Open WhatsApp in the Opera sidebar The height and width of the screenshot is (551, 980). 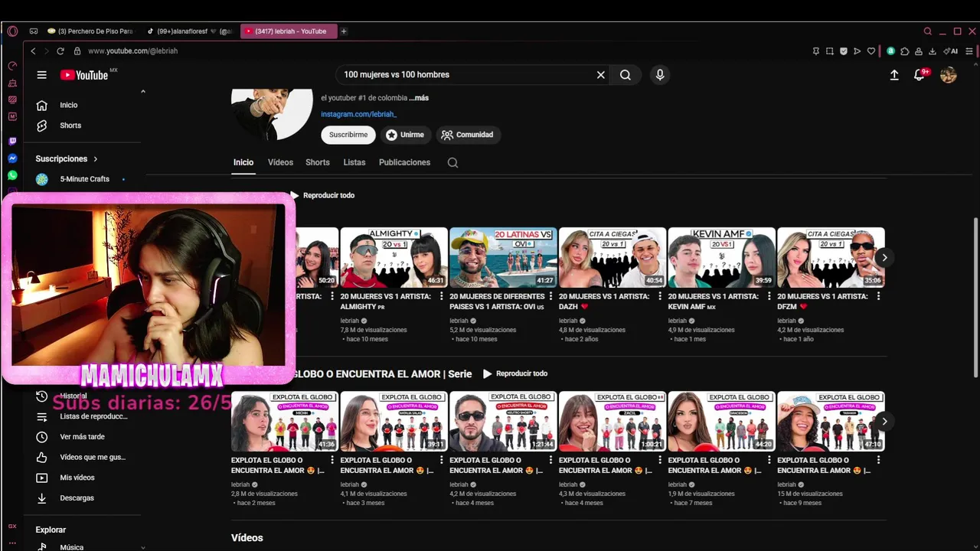12,175
